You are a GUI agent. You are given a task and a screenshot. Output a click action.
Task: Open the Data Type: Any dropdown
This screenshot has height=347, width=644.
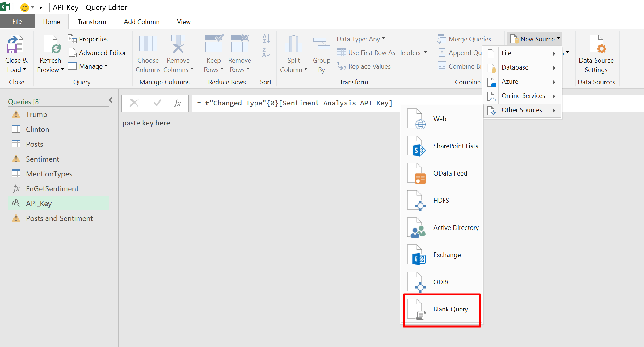click(361, 39)
